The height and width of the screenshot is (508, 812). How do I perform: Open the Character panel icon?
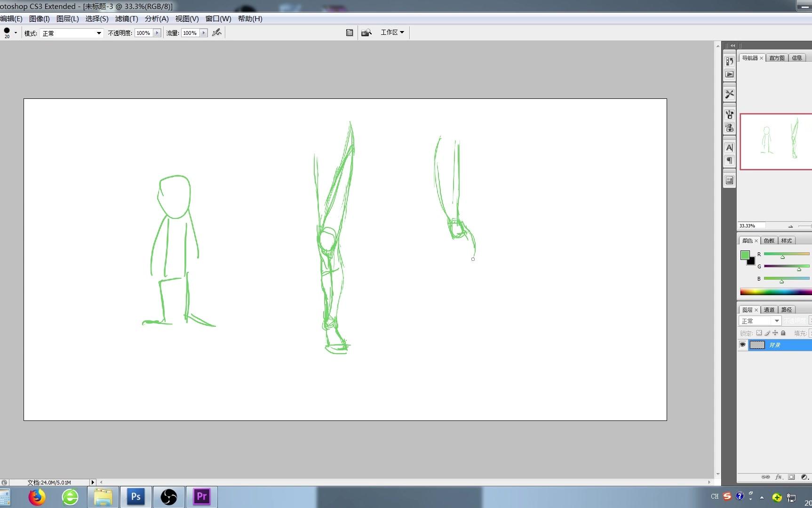(729, 147)
